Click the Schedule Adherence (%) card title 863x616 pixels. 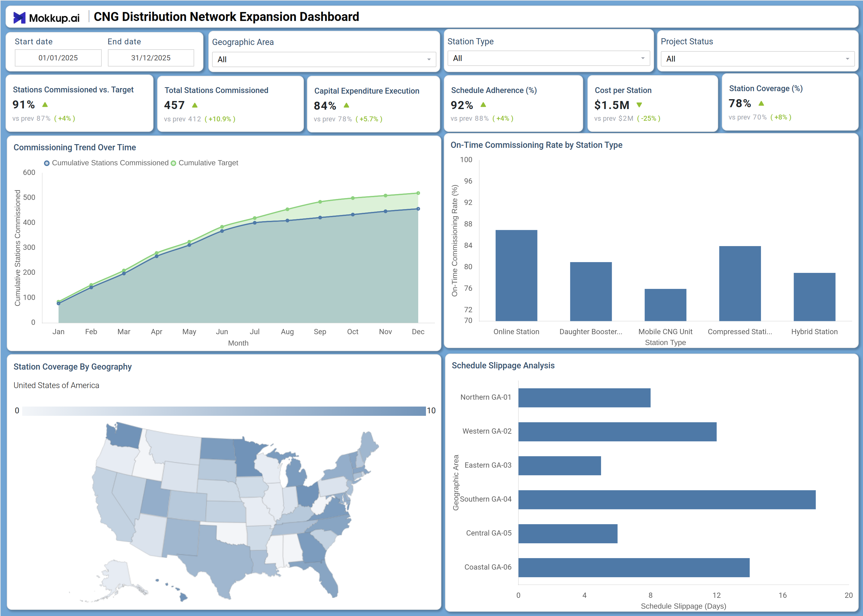click(x=494, y=90)
